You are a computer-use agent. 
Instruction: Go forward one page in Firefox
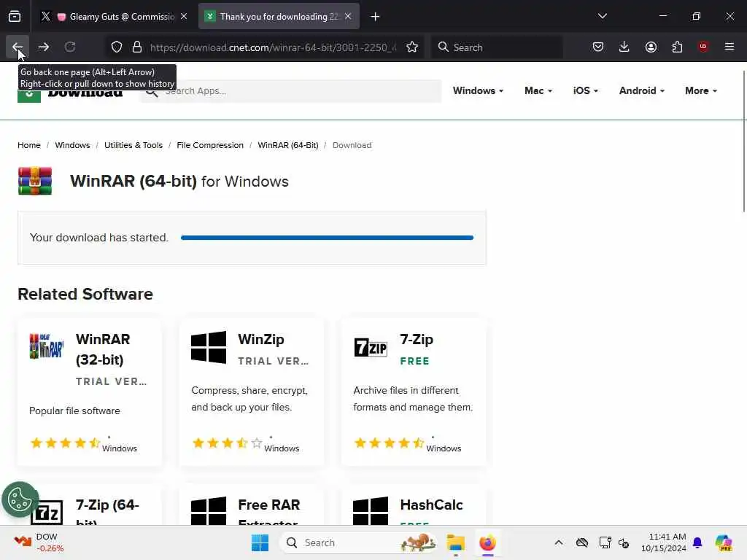tap(43, 47)
